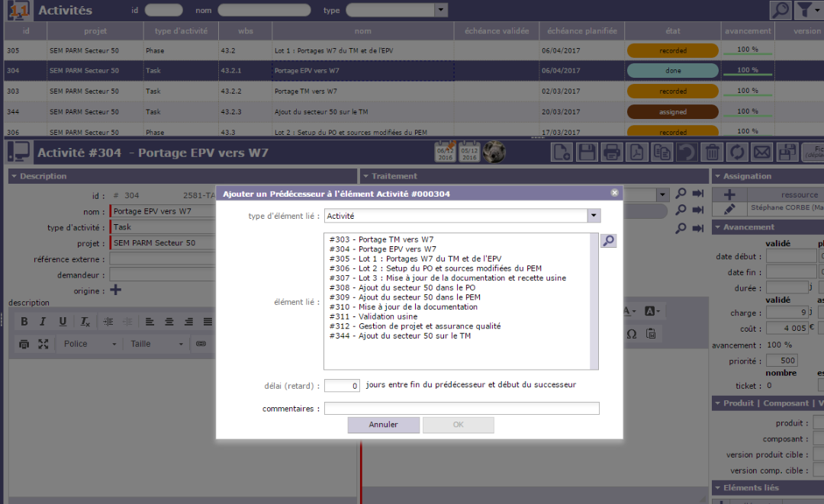Select #303 - Portage TM vers W7 item
824x504 pixels.
381,239
